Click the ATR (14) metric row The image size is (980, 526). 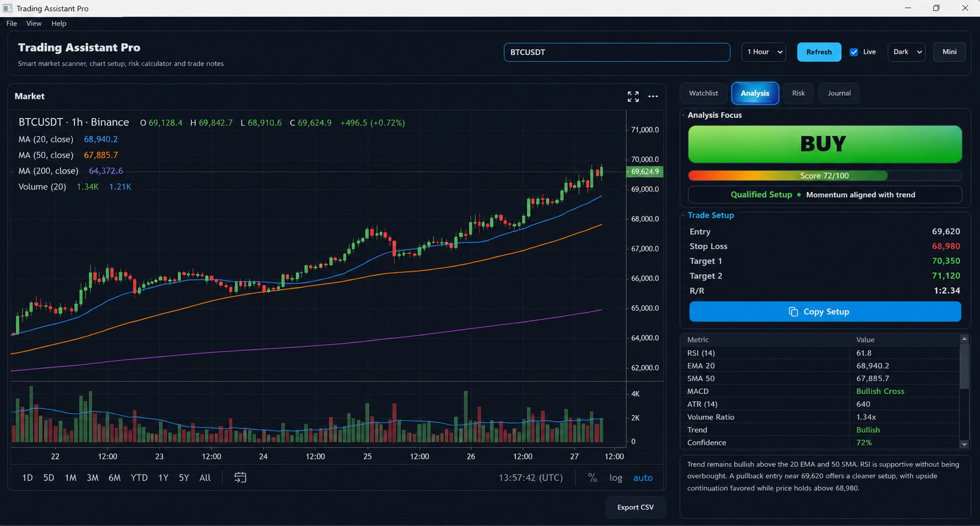click(x=820, y=404)
